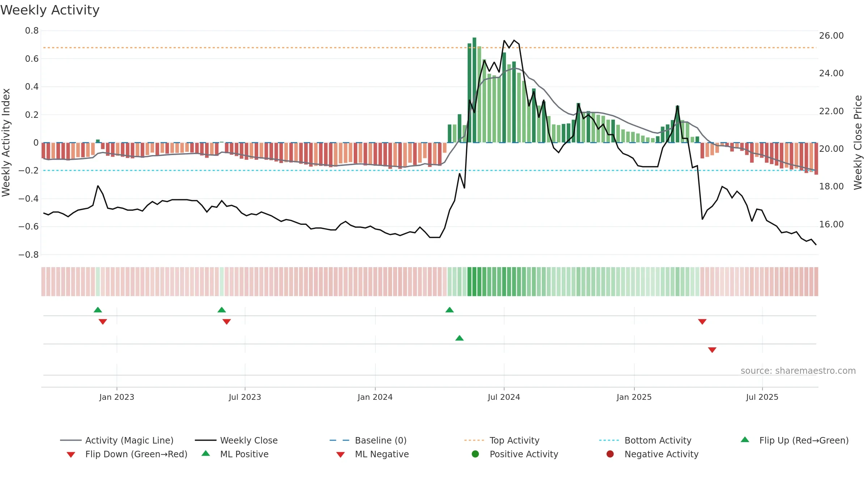Click the 16.00 price axis tick
This screenshot has width=868, height=488.
tap(831, 224)
